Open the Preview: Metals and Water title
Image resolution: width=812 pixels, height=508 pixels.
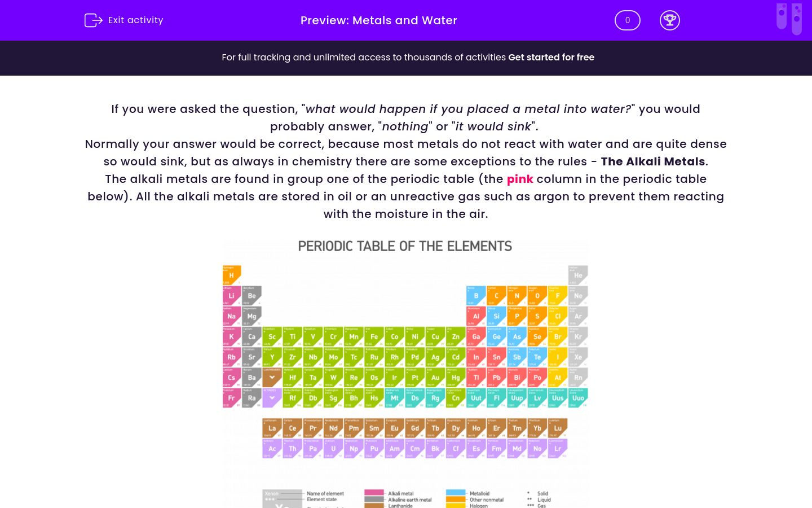378,20
